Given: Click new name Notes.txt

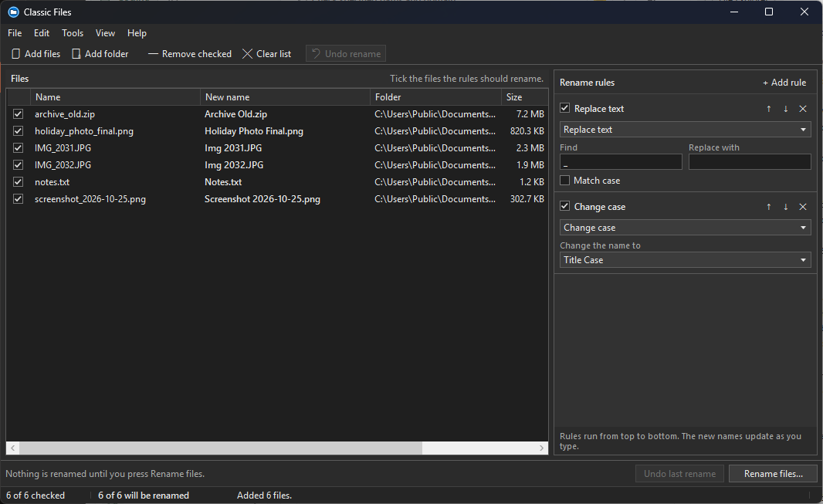Looking at the screenshot, I should [x=223, y=182].
